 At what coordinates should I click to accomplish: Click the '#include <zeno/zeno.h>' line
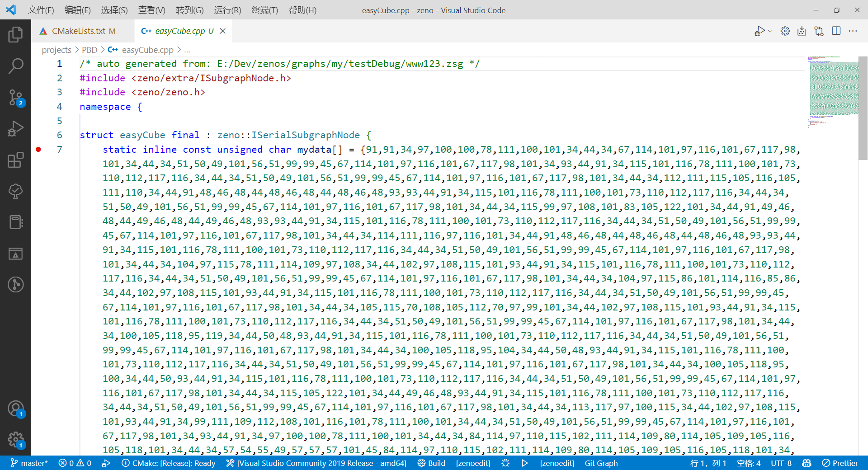(x=142, y=92)
